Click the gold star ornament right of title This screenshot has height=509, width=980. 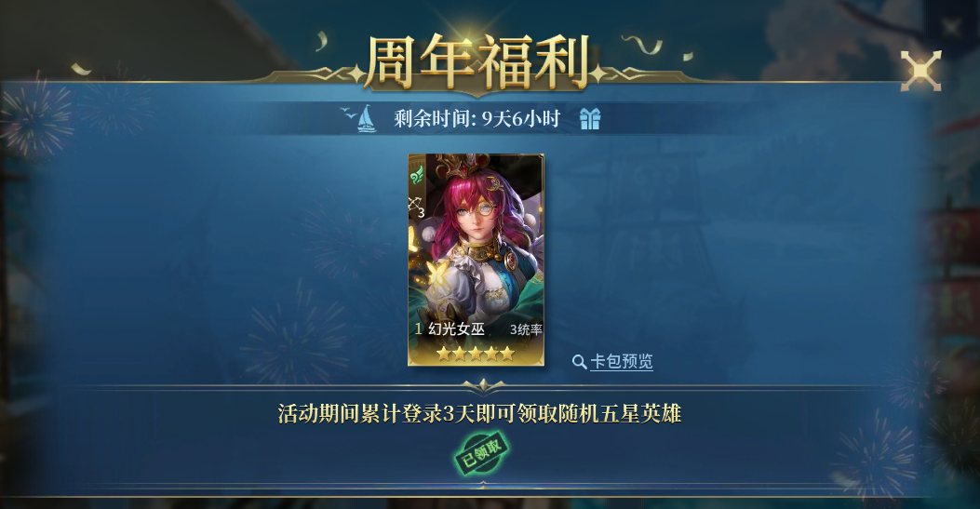[x=598, y=74]
